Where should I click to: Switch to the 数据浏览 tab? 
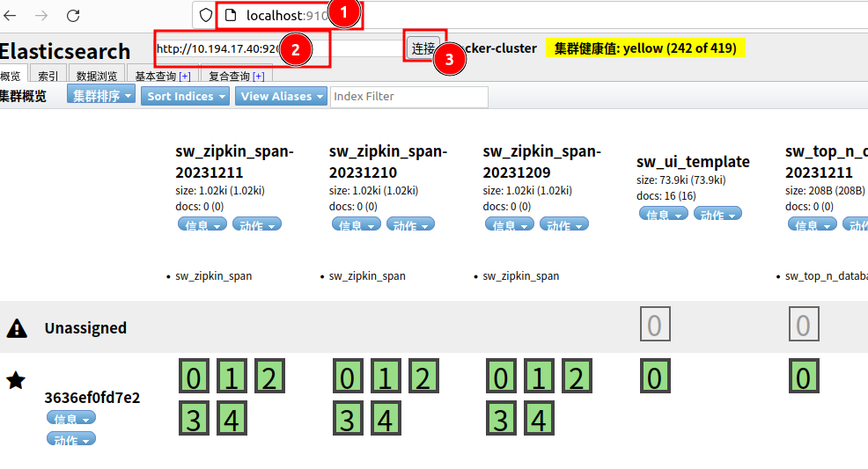click(x=96, y=76)
